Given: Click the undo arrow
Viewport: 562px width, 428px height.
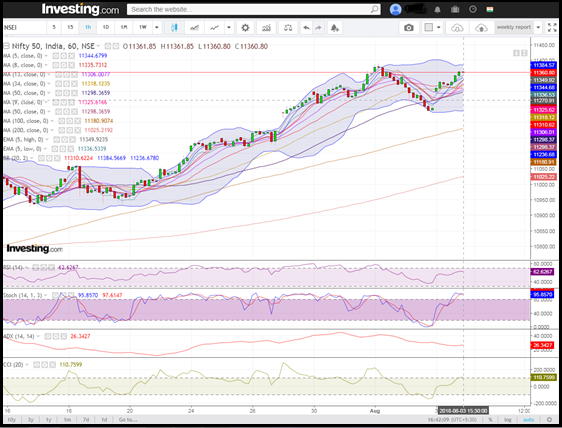Looking at the screenshot, I should click(x=306, y=28).
